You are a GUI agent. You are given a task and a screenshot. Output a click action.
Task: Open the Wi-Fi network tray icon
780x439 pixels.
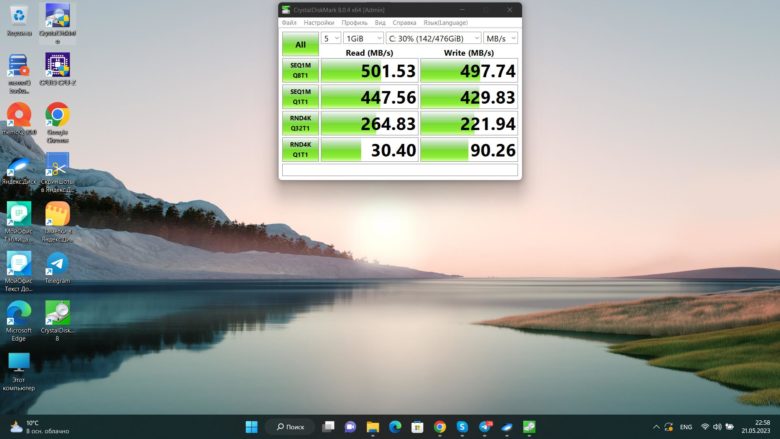(705, 427)
